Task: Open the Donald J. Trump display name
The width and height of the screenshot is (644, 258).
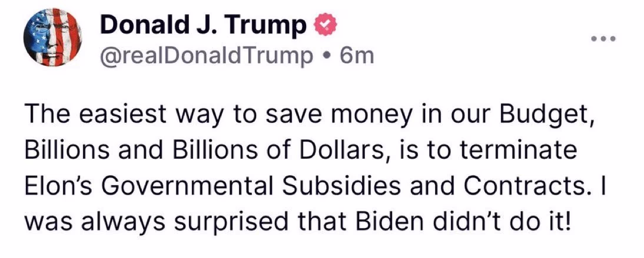Action: pos(203,25)
